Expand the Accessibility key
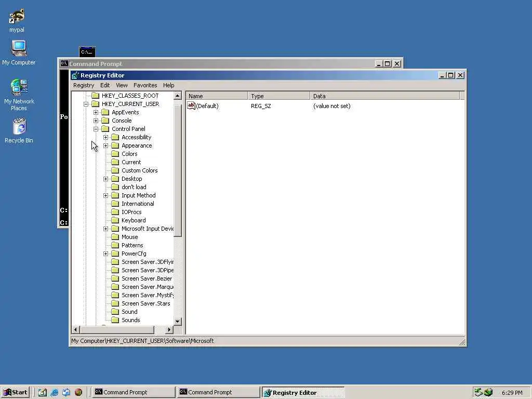532x399 pixels. (x=105, y=137)
